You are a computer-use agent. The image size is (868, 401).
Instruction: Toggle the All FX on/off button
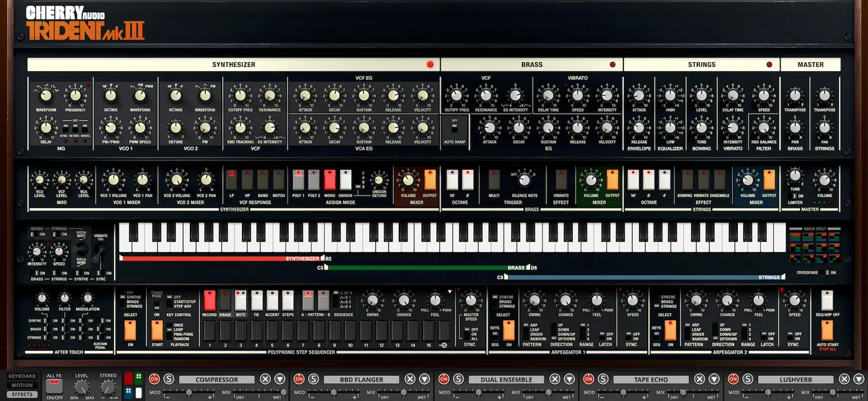coord(54,386)
